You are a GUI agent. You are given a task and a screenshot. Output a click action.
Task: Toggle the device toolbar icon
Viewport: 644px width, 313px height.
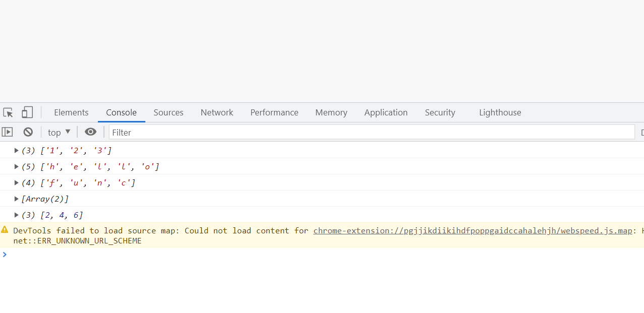coord(27,112)
